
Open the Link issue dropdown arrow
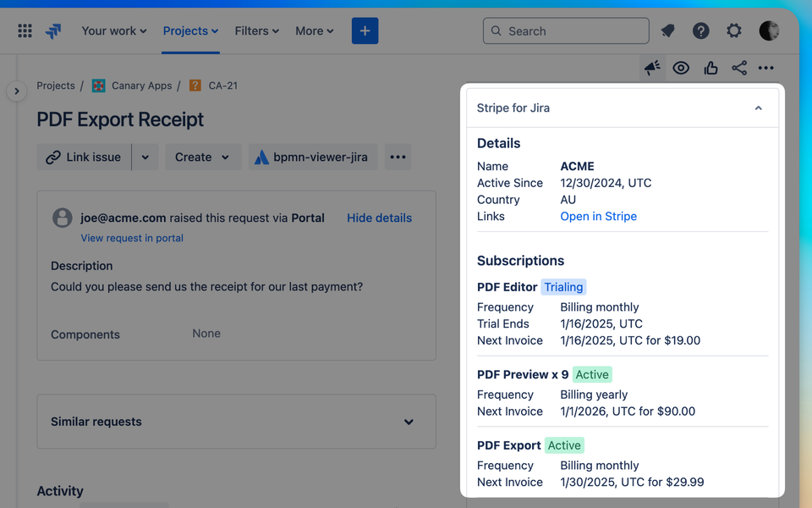pyautogui.click(x=145, y=157)
